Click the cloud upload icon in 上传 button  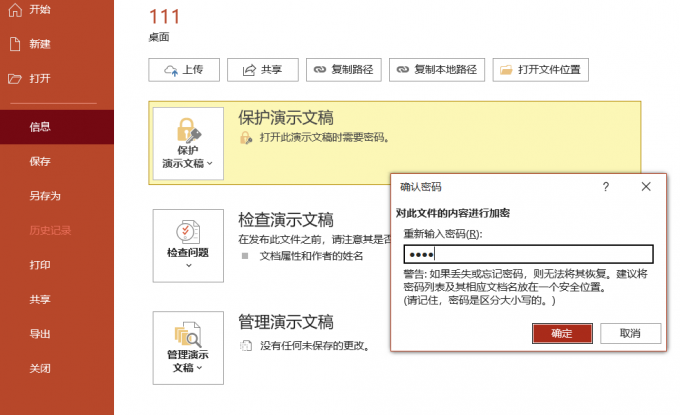(171, 70)
